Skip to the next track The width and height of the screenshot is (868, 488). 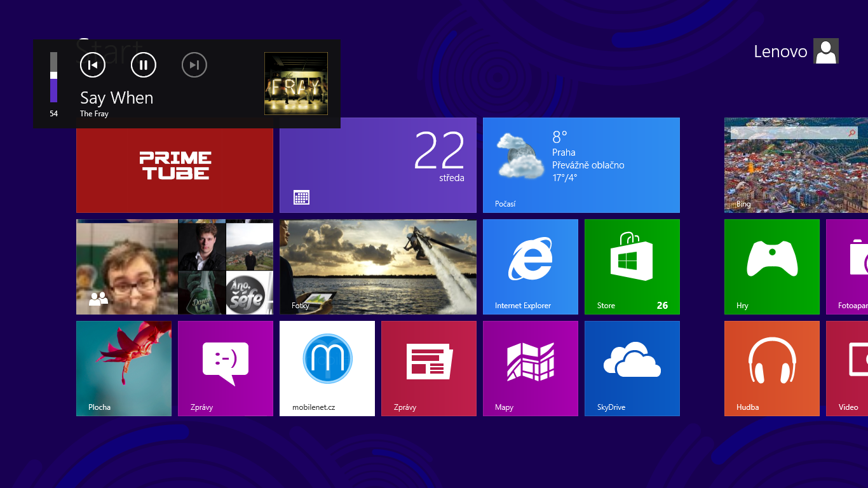click(x=194, y=65)
